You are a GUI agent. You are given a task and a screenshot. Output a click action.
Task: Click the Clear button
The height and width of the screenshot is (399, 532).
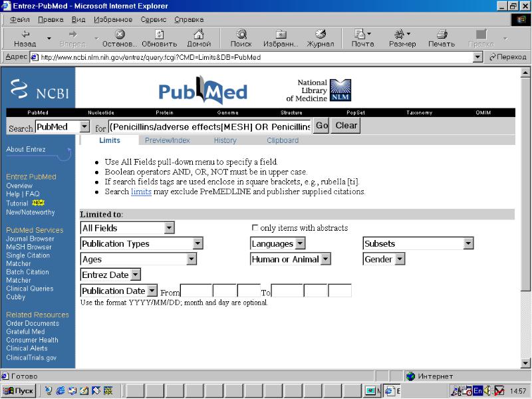pos(346,126)
